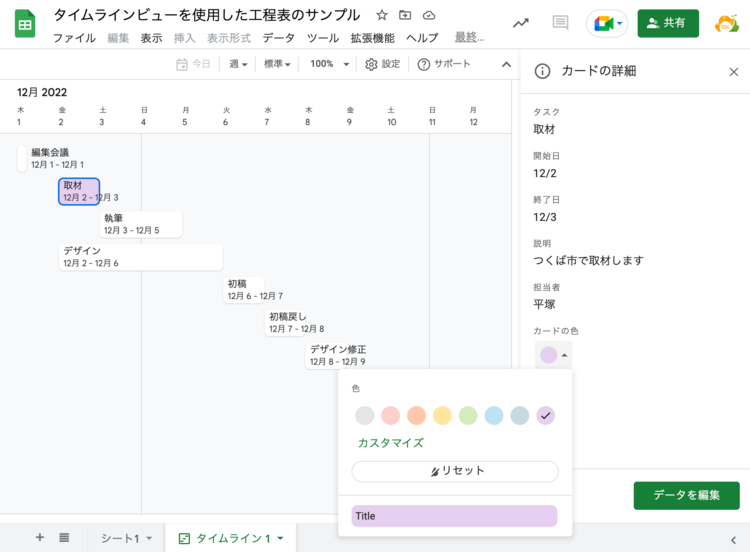
Task: Collapse the timeline toolbar chevron
Action: pos(506,64)
